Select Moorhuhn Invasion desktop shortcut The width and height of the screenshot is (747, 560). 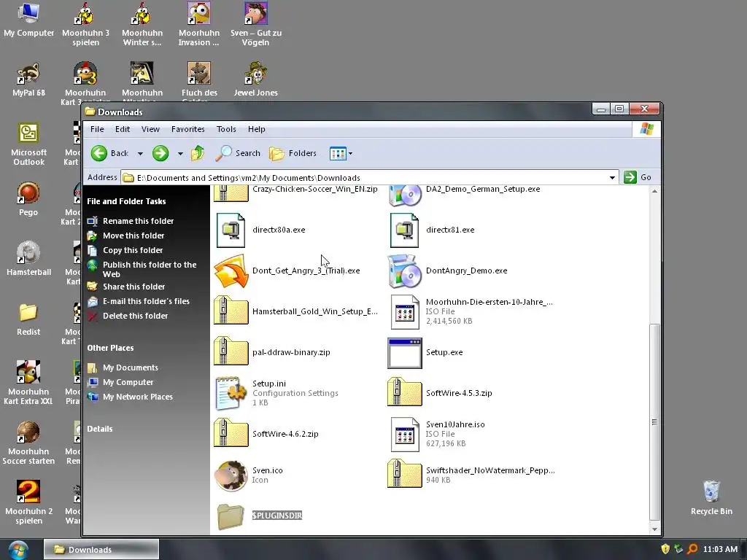pos(199,24)
